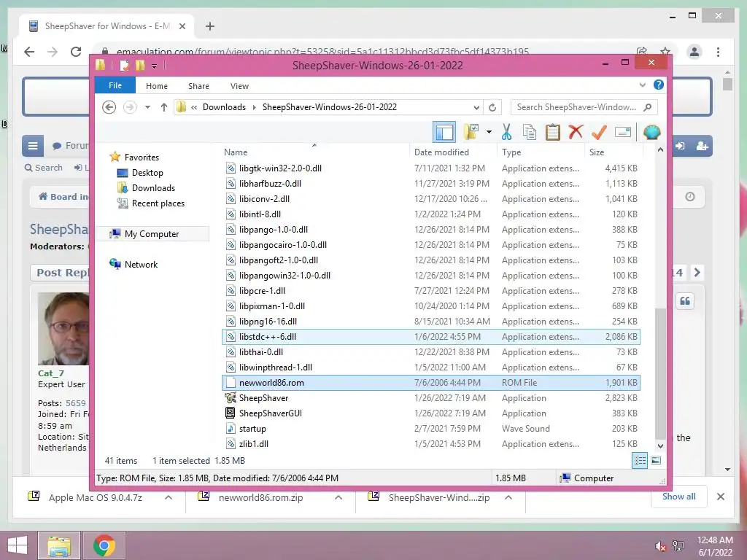Image resolution: width=747 pixels, height=560 pixels.
Task: Open a new Chrome tab
Action: pos(209,26)
